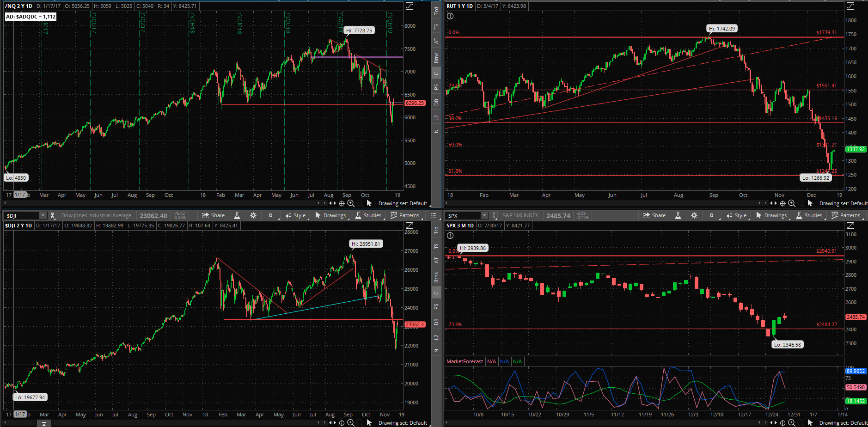Open chart settings gear in the SPX toolbar

(694, 215)
